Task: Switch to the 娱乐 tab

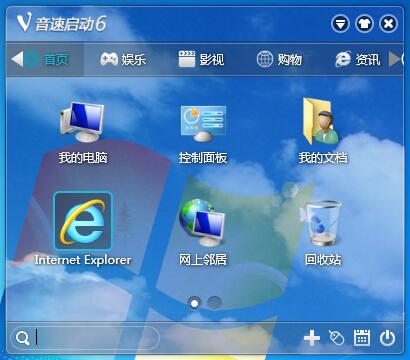Action: tap(123, 59)
